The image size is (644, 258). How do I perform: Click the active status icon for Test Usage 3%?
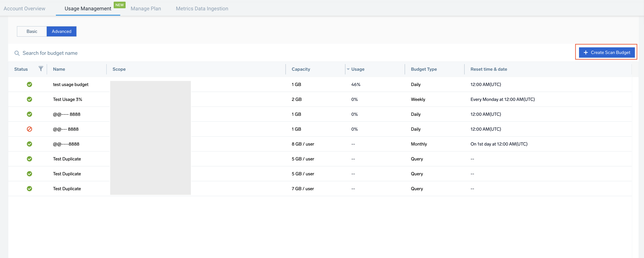(x=30, y=99)
